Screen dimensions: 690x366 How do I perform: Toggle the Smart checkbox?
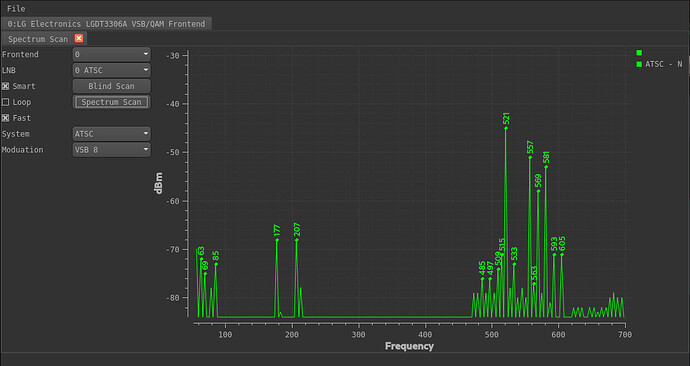point(5,86)
